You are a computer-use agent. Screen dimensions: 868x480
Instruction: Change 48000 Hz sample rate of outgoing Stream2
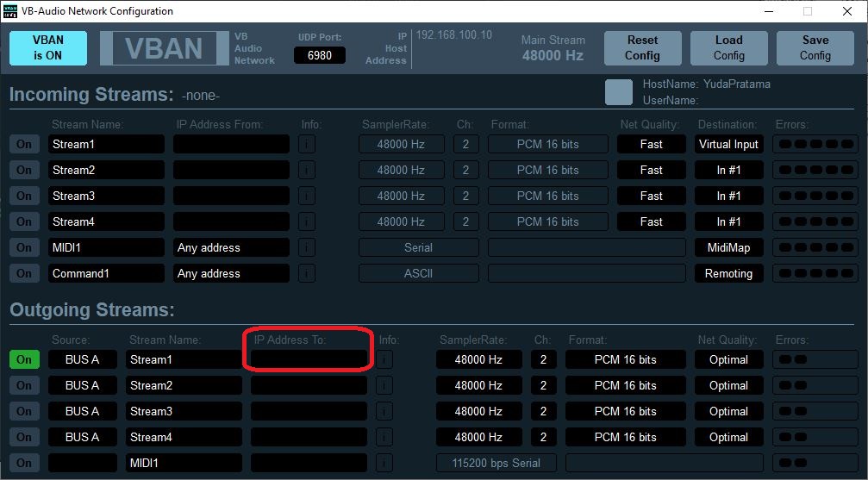point(479,385)
